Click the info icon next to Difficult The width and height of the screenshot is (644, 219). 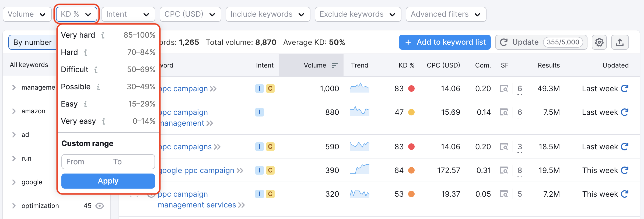[96, 70]
